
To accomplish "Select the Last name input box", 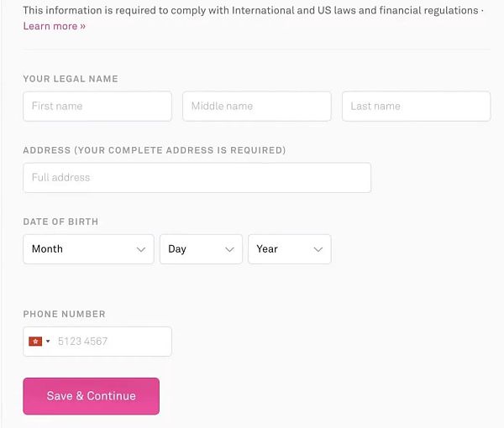I will [416, 107].
